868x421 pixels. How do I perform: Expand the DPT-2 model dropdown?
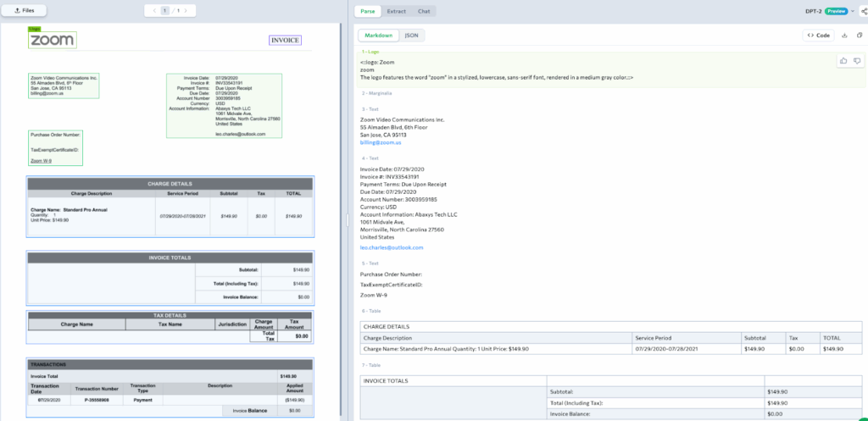pos(852,11)
